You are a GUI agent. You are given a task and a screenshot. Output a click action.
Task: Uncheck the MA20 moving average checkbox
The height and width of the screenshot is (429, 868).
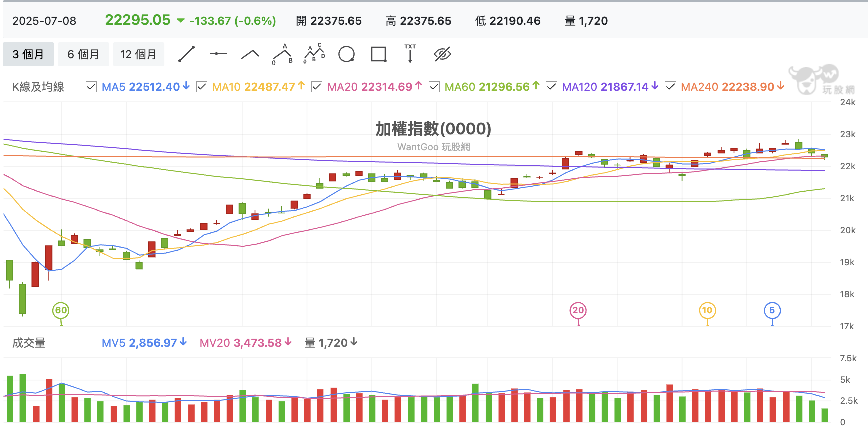pos(317,87)
